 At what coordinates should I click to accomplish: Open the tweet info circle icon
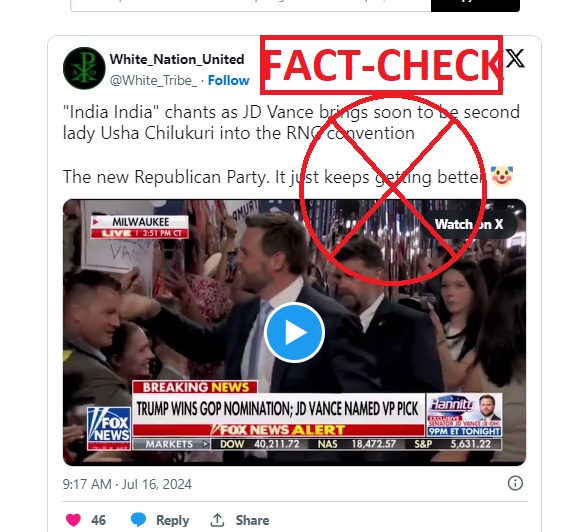[515, 483]
